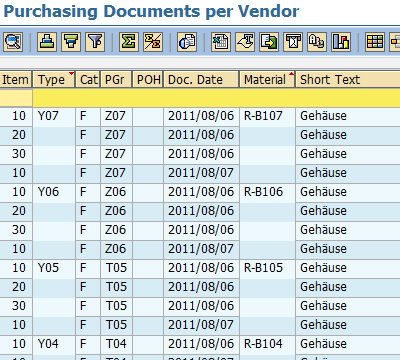Show the graphic chart icon

[x=341, y=42]
